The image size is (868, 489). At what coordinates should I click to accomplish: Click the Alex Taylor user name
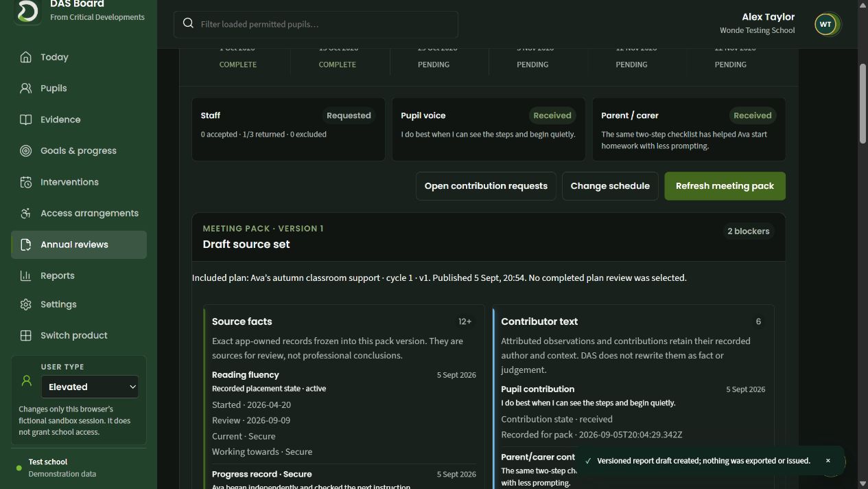click(769, 16)
